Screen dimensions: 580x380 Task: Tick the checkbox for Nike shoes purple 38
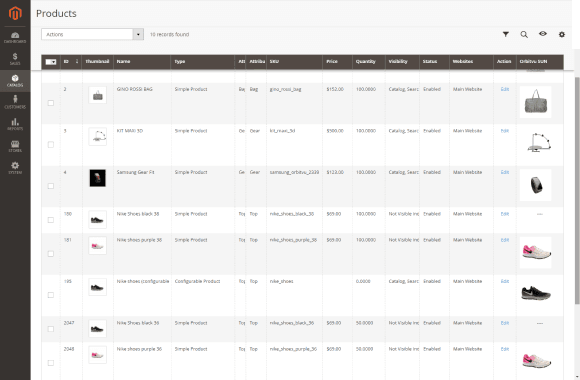pyautogui.click(x=51, y=254)
